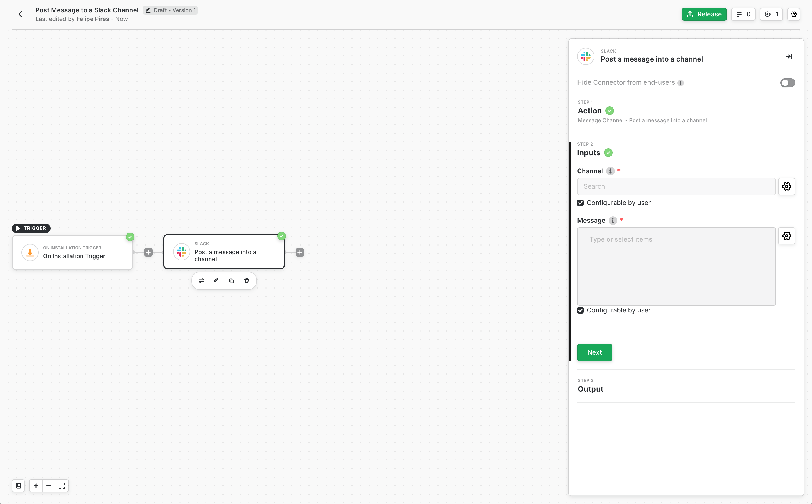Duplicate the Slack node with copy icon

pyautogui.click(x=232, y=281)
